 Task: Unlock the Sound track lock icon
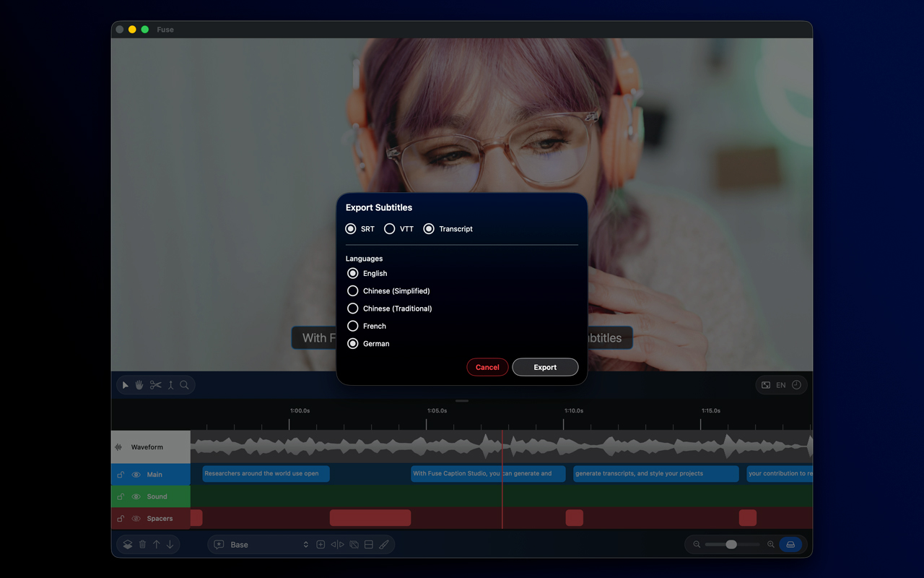[121, 497]
